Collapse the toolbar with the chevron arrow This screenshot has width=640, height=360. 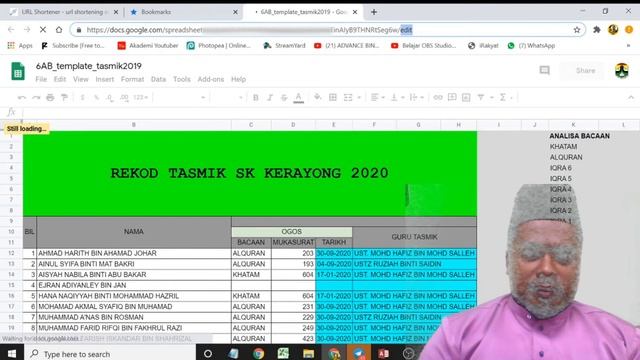click(x=631, y=97)
